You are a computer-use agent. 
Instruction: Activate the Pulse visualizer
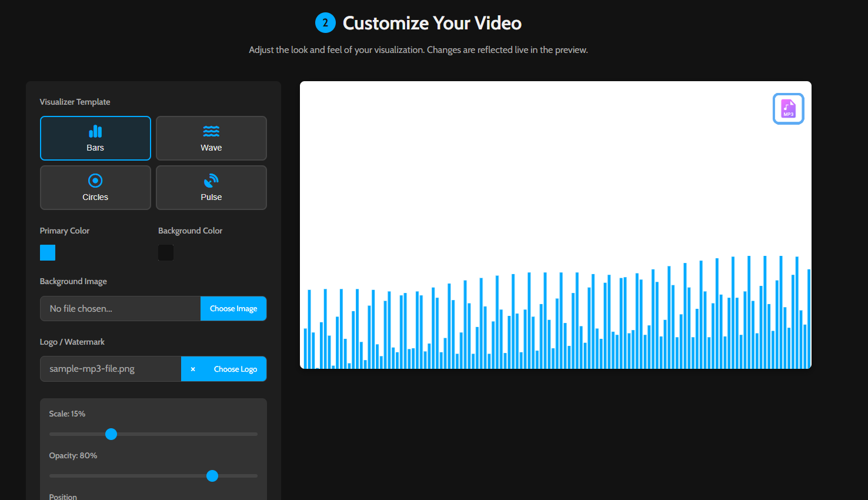click(211, 188)
